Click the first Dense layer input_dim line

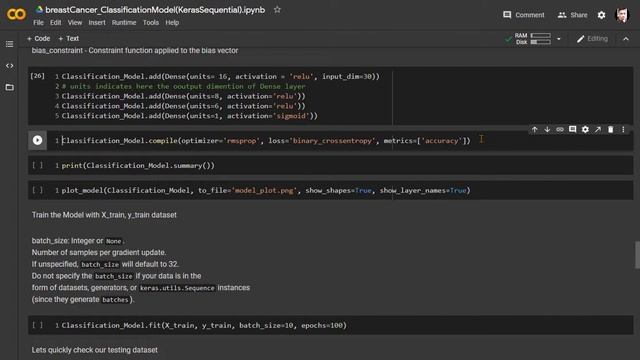[220, 77]
